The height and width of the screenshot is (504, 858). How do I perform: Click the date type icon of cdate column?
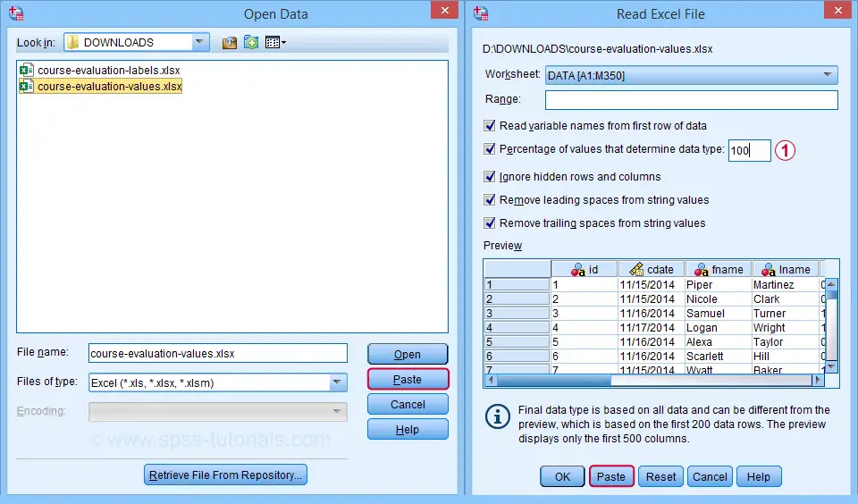point(636,269)
